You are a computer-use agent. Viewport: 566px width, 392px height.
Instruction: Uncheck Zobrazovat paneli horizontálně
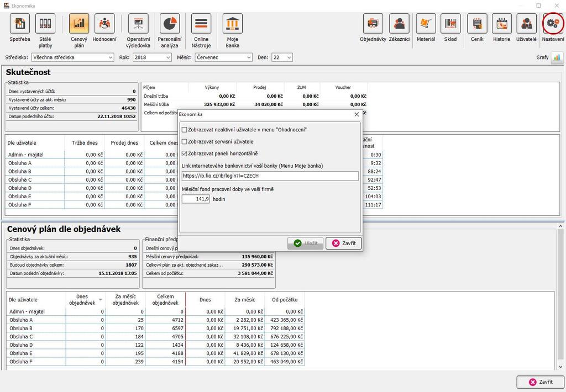coord(185,153)
